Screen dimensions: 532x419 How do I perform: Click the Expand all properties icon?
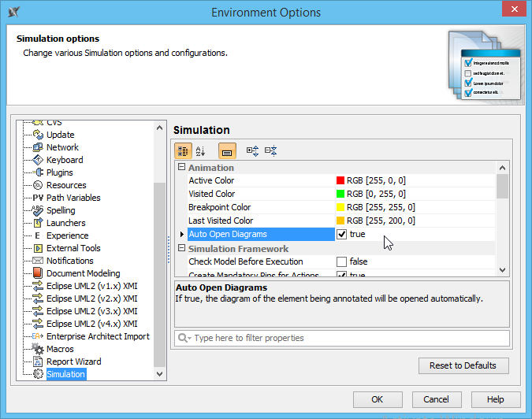(x=252, y=151)
